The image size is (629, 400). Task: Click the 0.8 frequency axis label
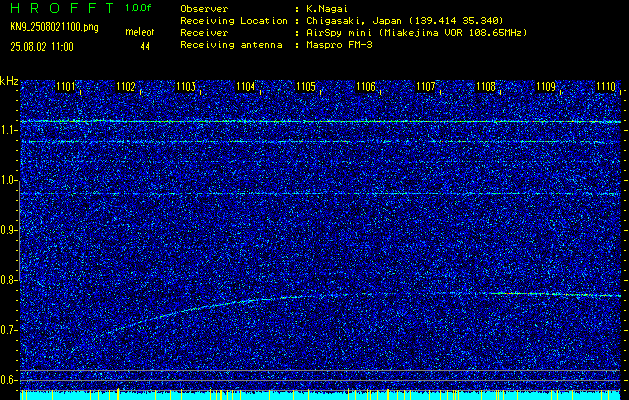point(7,280)
